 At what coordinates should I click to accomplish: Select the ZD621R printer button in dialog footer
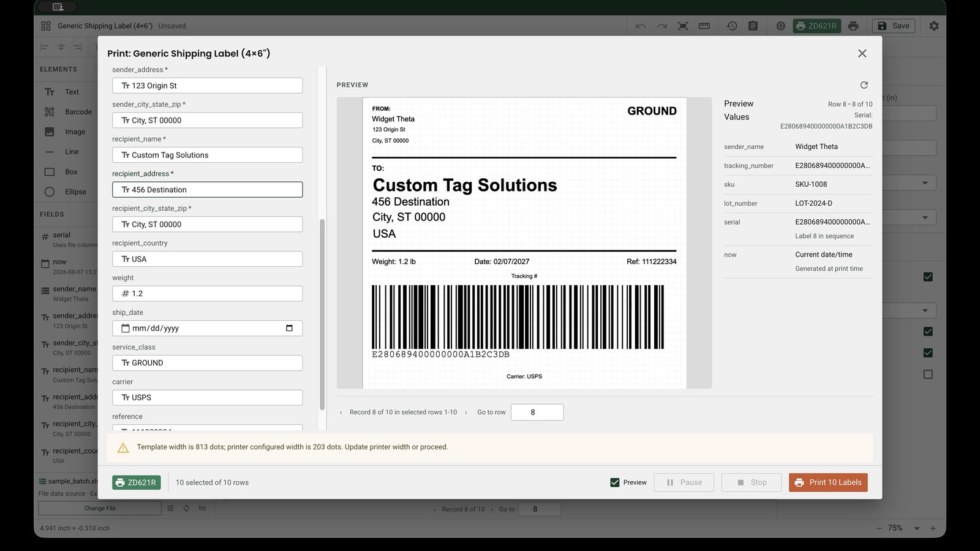[x=137, y=482]
